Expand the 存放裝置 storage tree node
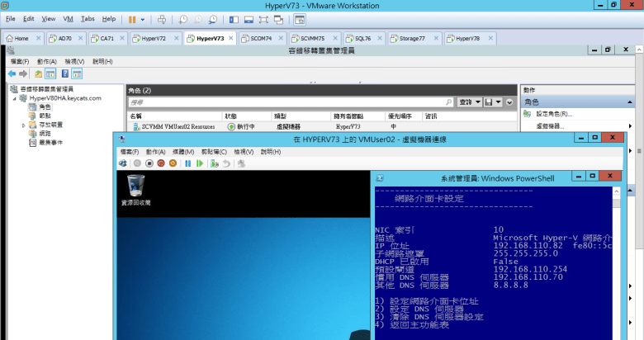This screenshot has width=644, height=340. pos(24,125)
